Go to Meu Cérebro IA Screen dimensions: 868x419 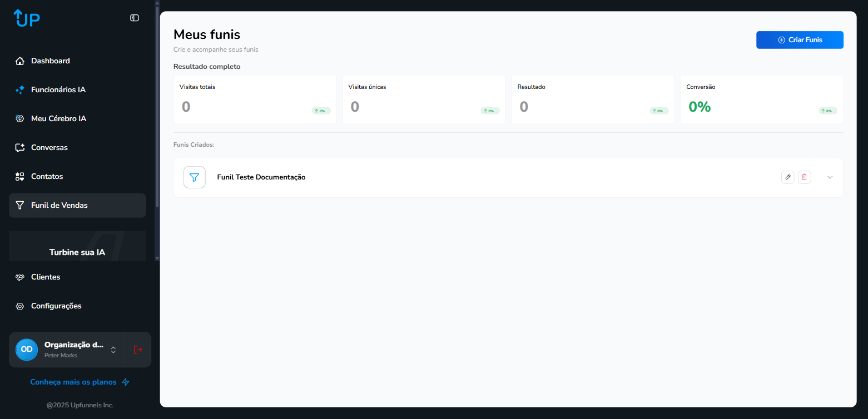[58, 119]
